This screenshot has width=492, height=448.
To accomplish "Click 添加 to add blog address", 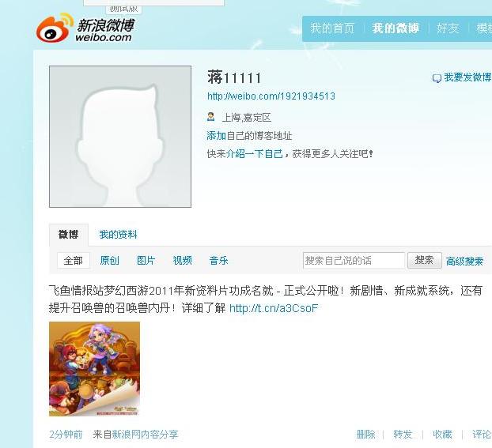I will click(x=217, y=136).
